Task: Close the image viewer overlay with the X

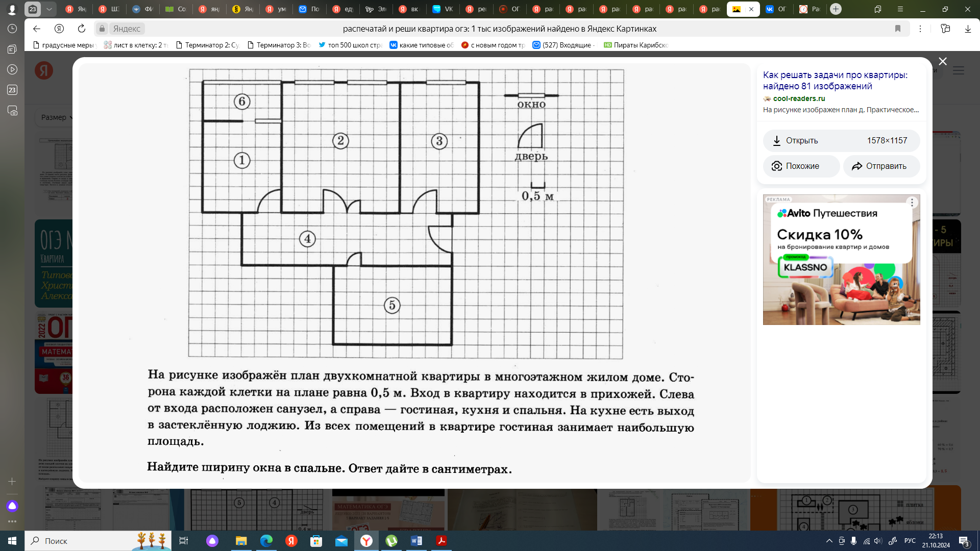Action: pos(943,61)
